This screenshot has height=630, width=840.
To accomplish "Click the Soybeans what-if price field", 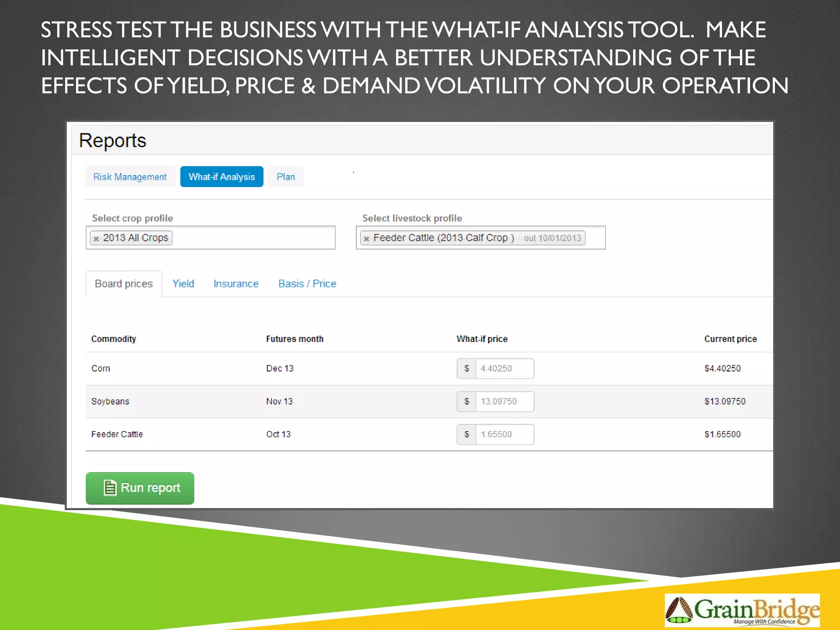I will 504,402.
